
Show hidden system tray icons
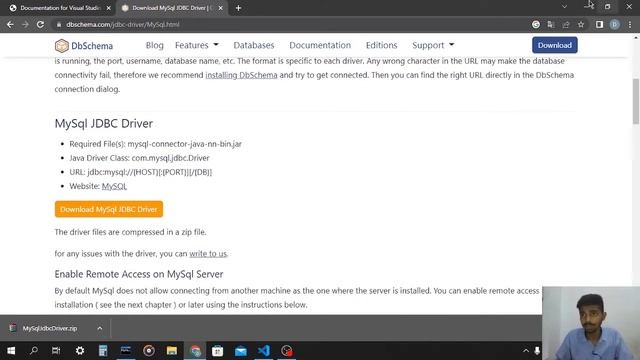click(x=526, y=351)
